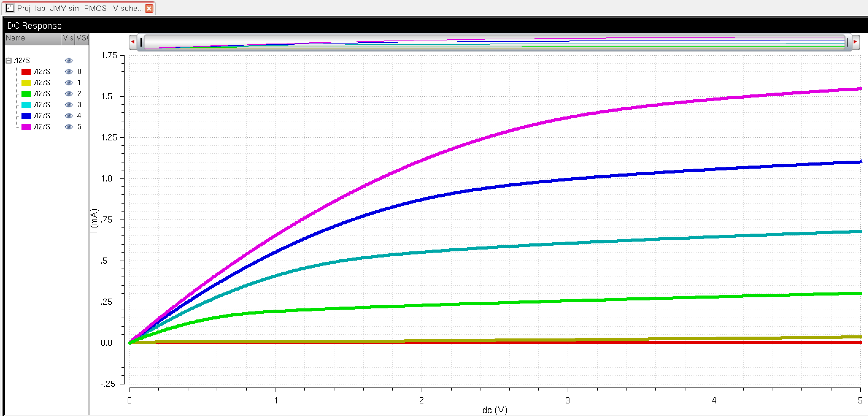868x416 pixels.
Task: Close the sim_PMOS_IV tab with red X
Action: click(149, 8)
